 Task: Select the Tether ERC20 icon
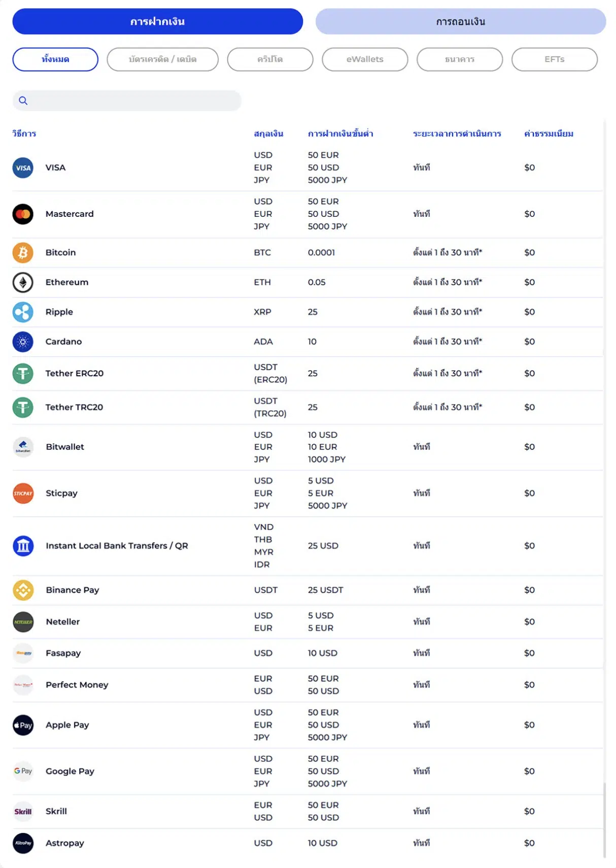pyautogui.click(x=23, y=374)
